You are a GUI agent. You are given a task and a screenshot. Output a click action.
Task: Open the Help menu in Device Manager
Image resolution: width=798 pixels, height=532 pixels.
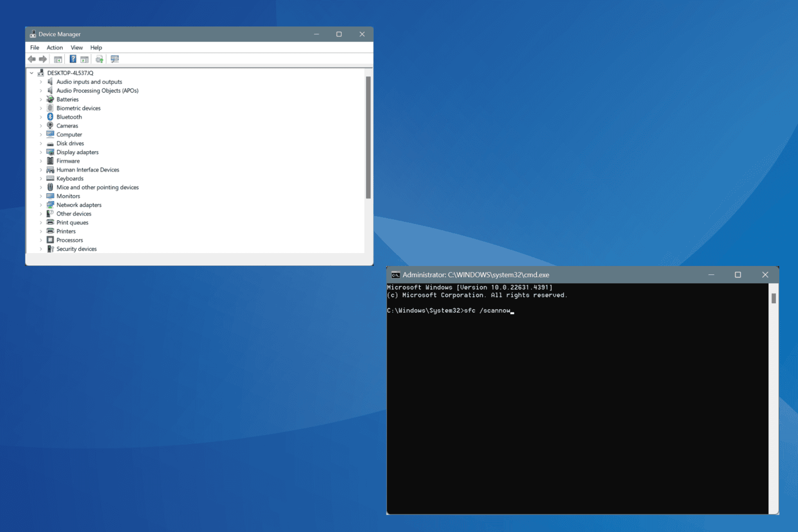pos(96,48)
